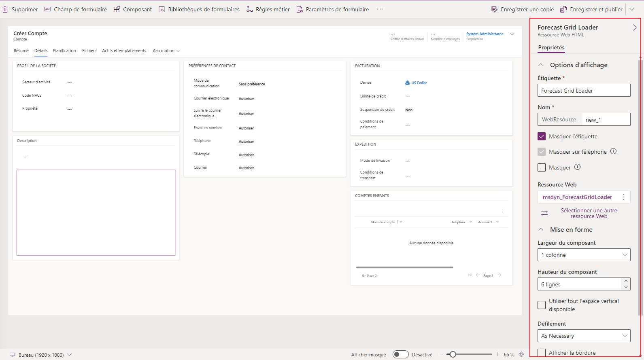
Task: Click the info icon beside the Masquer checkbox
Action: (578, 167)
